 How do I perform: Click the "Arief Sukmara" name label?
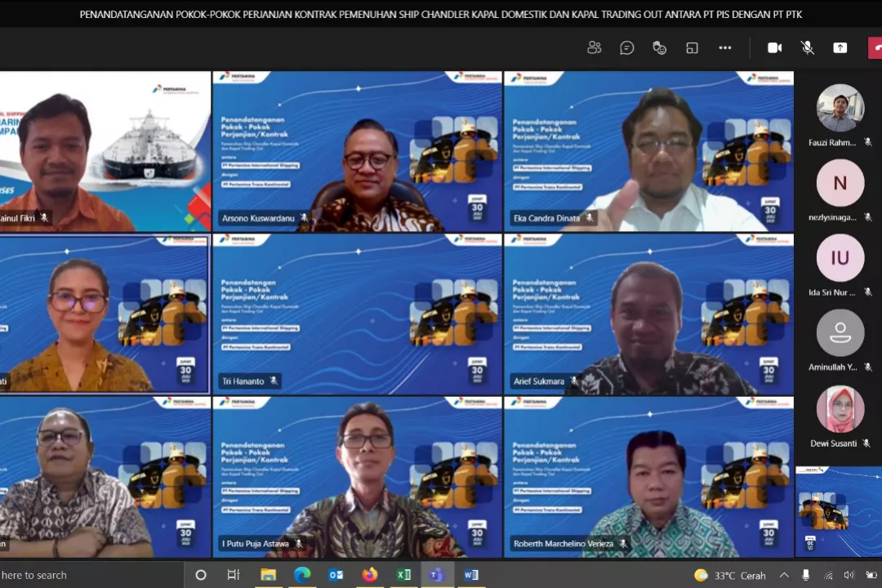(x=538, y=381)
